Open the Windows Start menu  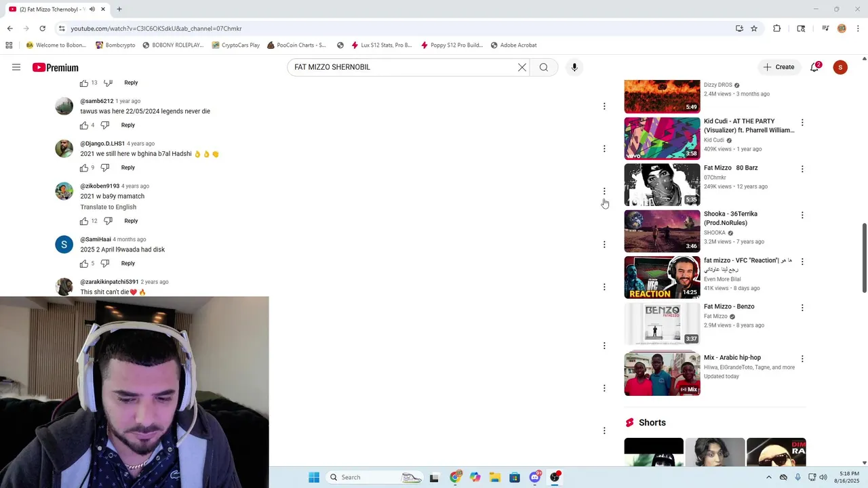pyautogui.click(x=314, y=477)
